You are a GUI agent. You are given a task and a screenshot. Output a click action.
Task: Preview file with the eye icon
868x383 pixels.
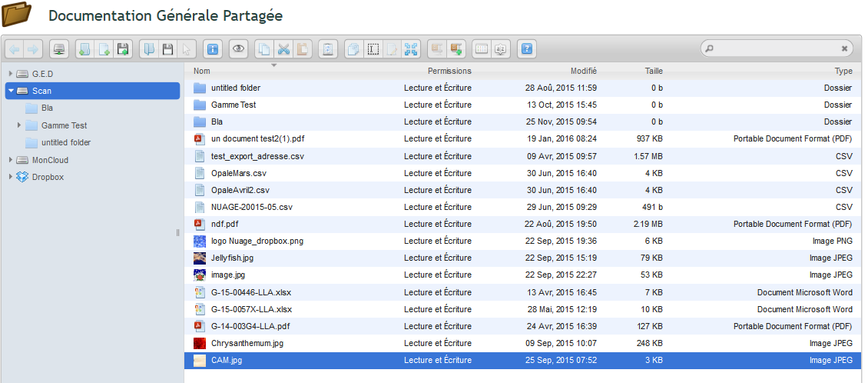238,49
